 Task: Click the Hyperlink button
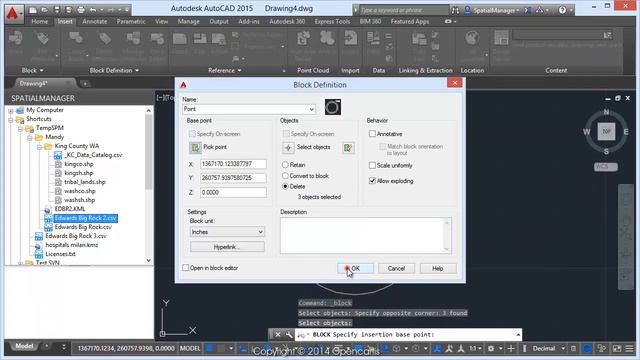click(227, 247)
